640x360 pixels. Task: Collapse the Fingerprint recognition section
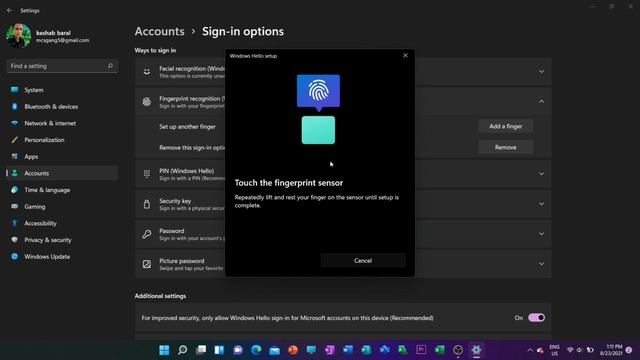click(x=541, y=102)
